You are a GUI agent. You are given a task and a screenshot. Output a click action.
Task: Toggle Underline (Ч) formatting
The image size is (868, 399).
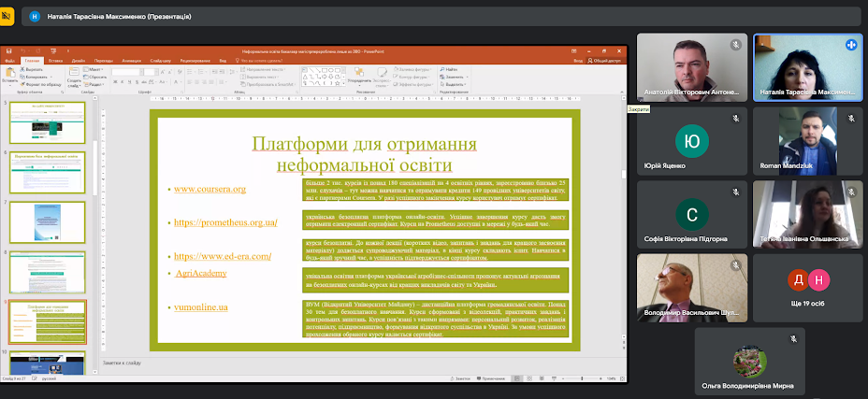(129, 82)
